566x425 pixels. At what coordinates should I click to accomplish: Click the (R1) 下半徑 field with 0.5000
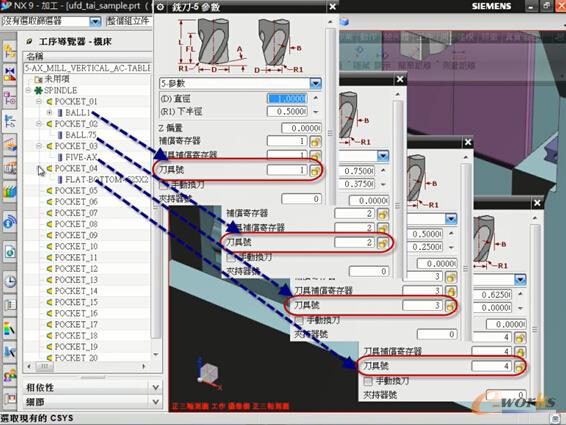tap(287, 112)
